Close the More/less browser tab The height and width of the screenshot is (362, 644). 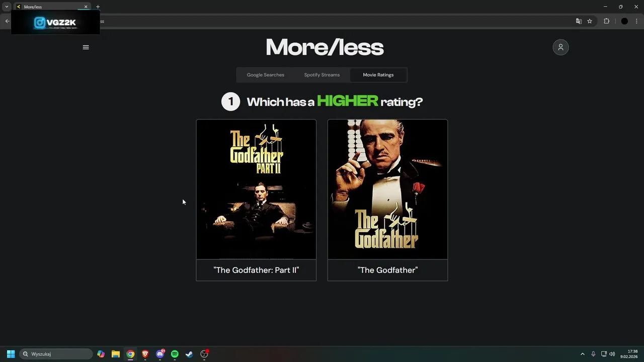tap(86, 7)
